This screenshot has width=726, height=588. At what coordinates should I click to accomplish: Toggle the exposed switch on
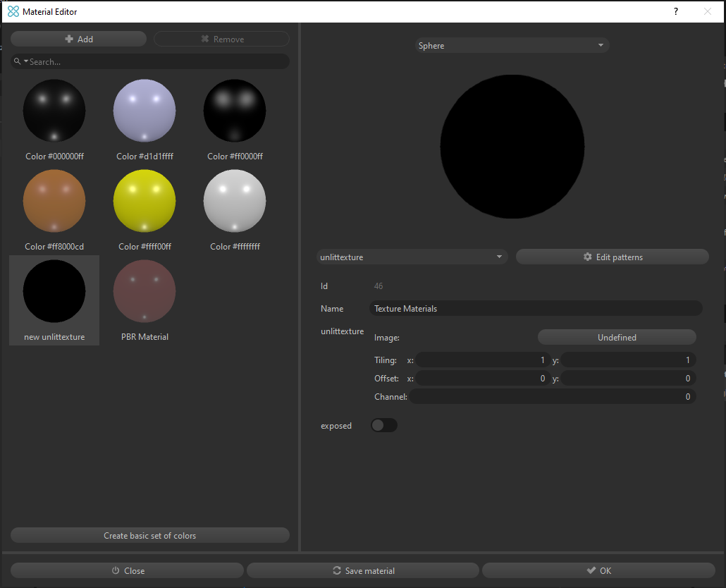[x=384, y=425]
